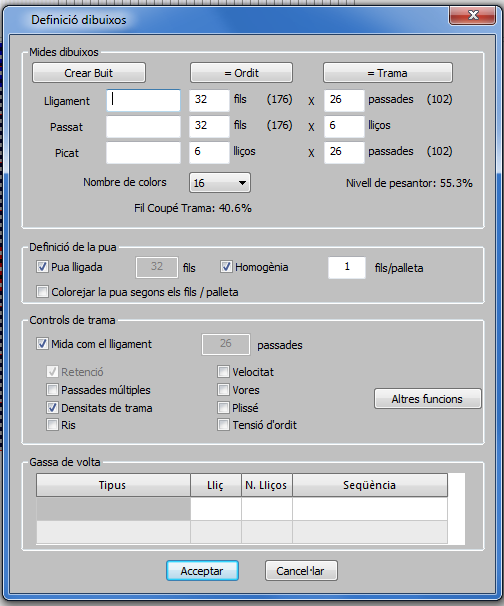Toggle the Homogènia checkbox
Image resolution: width=504 pixels, height=606 pixels.
point(226,267)
